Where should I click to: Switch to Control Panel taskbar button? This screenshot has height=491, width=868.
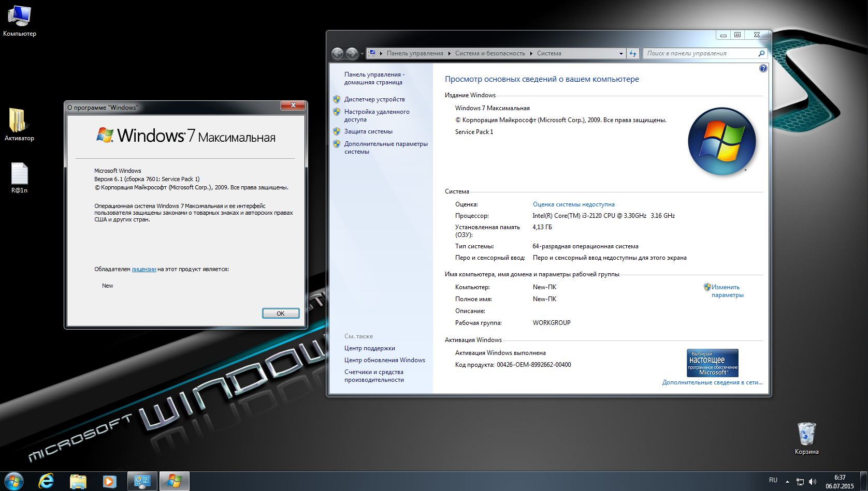pos(142,481)
